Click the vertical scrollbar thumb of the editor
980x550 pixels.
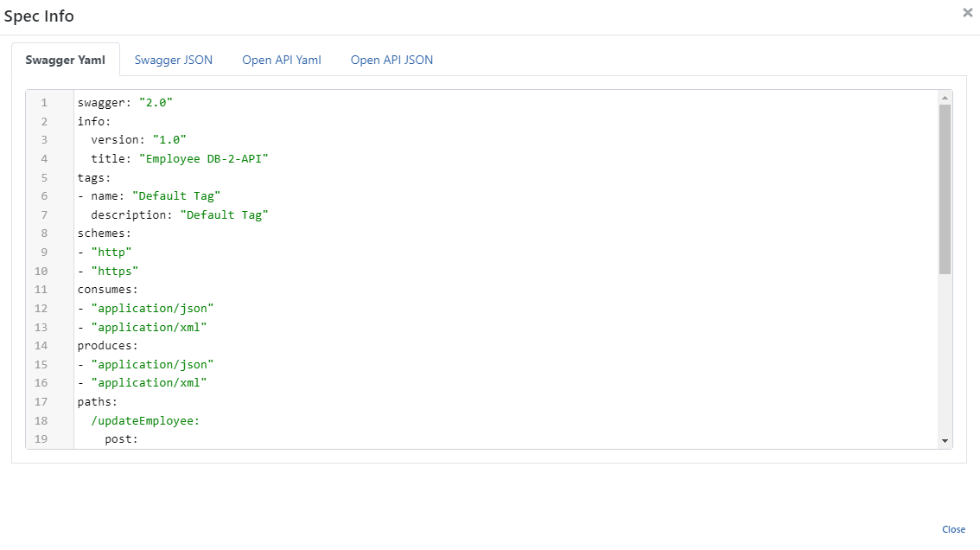[x=945, y=189]
